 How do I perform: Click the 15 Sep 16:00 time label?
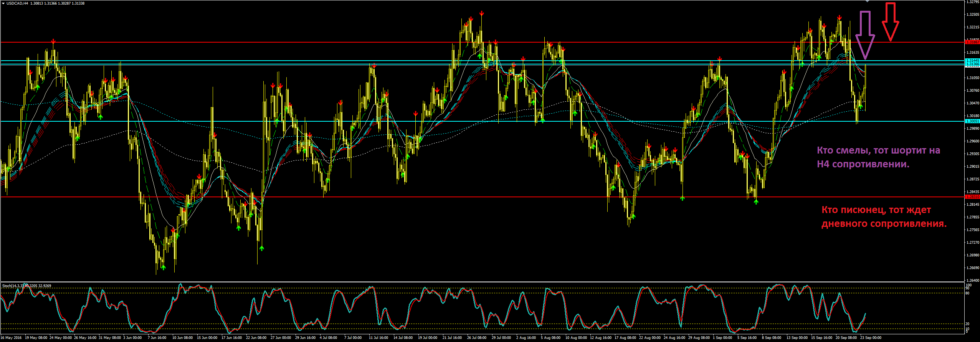[821, 338]
